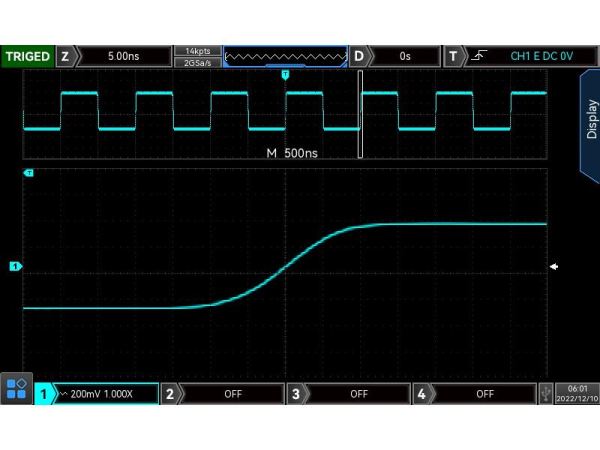This screenshot has width=600, height=450.
Task: Click the TRIGED trigger status indicator
Action: pos(26,56)
